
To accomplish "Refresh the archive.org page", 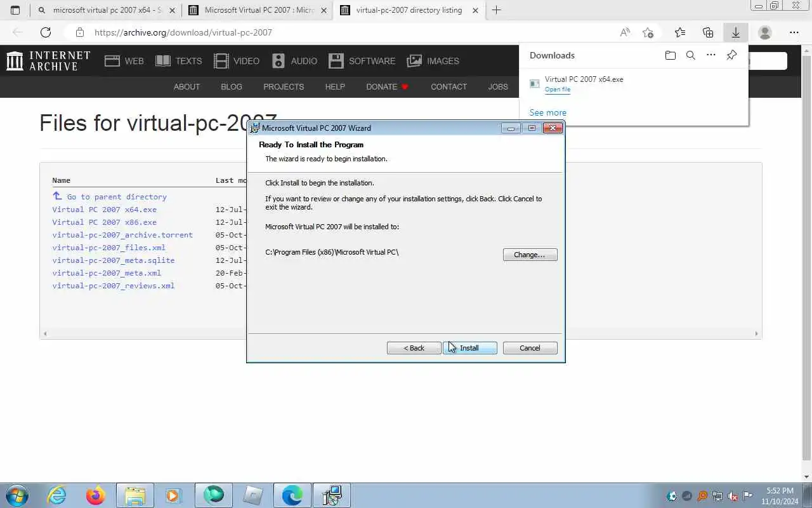I will [46, 32].
